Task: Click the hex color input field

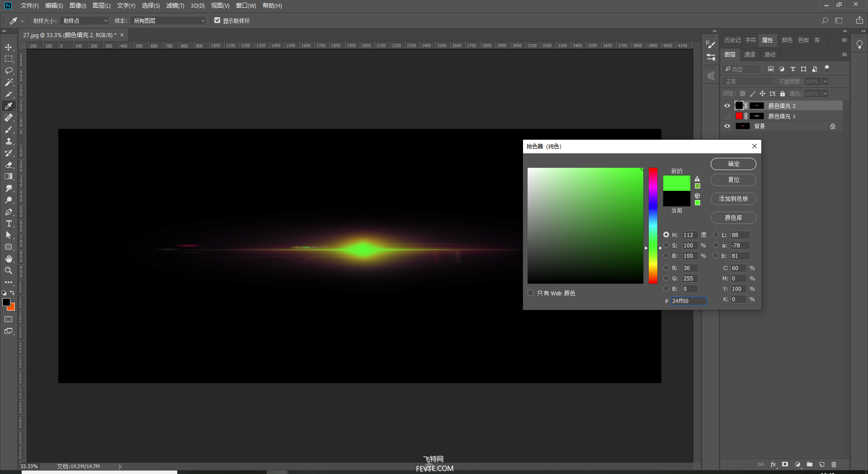Action: point(689,301)
